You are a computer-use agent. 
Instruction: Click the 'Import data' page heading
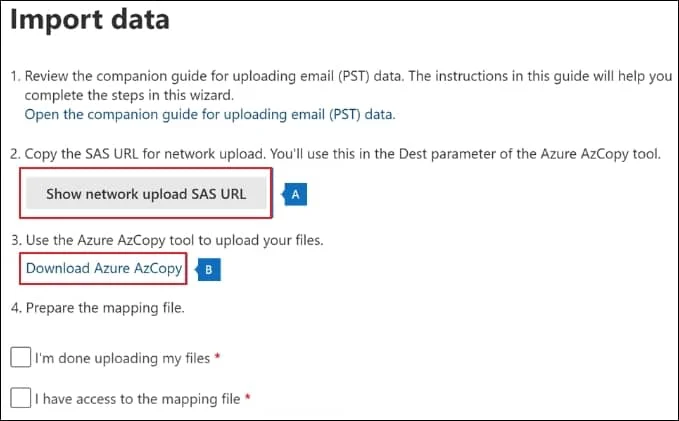tap(90, 19)
